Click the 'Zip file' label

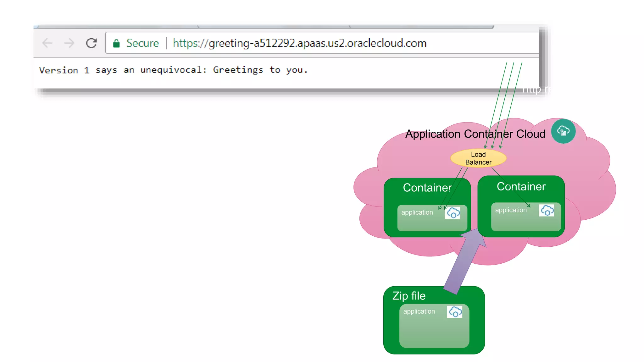pyautogui.click(x=409, y=296)
